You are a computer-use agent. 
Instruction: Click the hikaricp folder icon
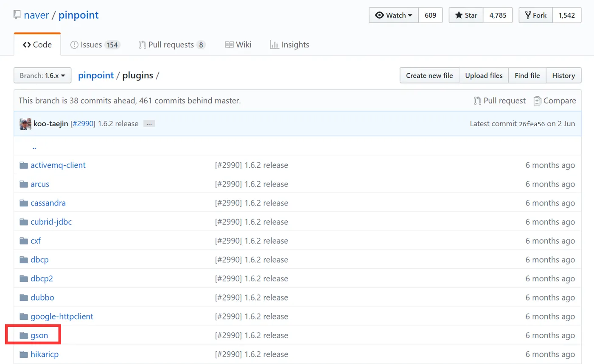[24, 354]
